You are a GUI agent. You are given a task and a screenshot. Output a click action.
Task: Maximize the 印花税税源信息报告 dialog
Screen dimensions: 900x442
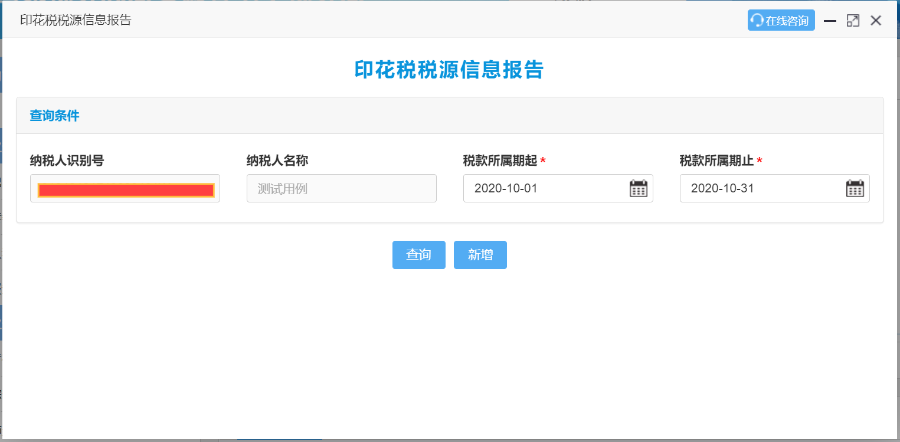[x=853, y=21]
